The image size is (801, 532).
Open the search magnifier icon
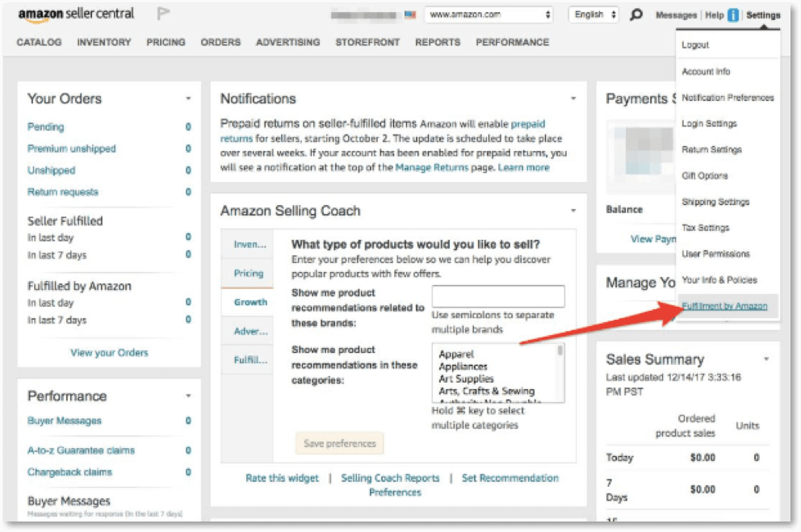click(x=637, y=15)
